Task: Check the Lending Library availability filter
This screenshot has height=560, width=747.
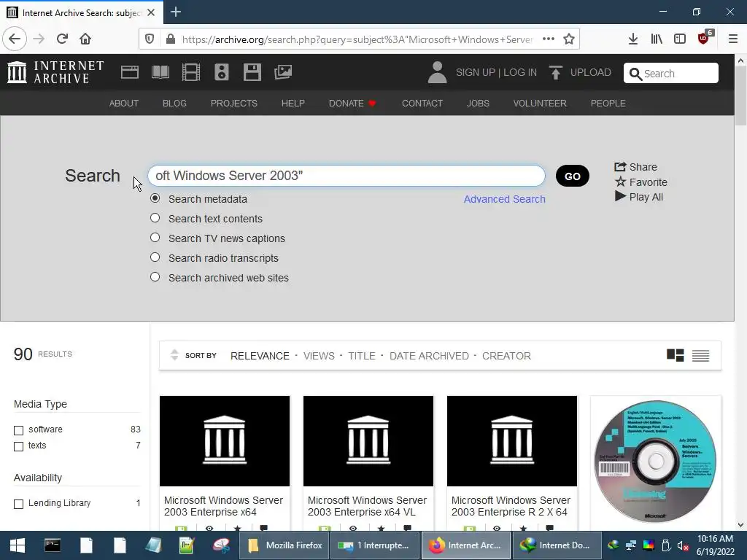Action: (x=18, y=504)
